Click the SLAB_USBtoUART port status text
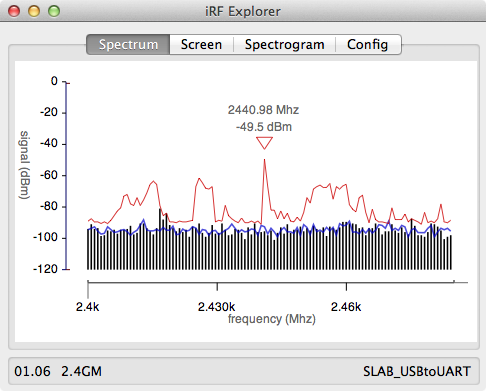The image size is (486, 391). [x=417, y=371]
